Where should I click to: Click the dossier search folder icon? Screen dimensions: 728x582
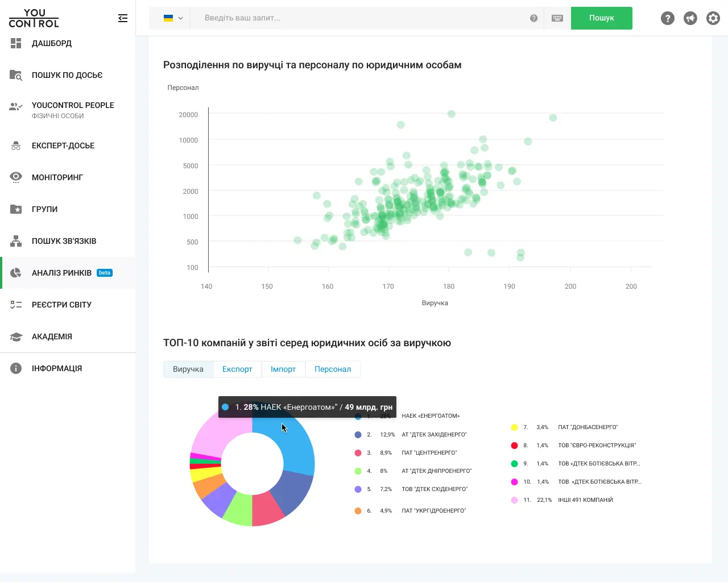16,75
